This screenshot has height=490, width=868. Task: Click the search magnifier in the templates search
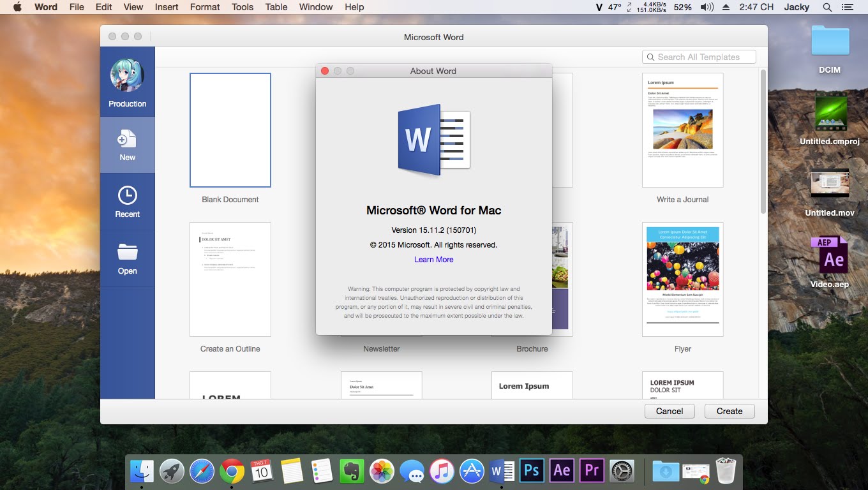[650, 57]
